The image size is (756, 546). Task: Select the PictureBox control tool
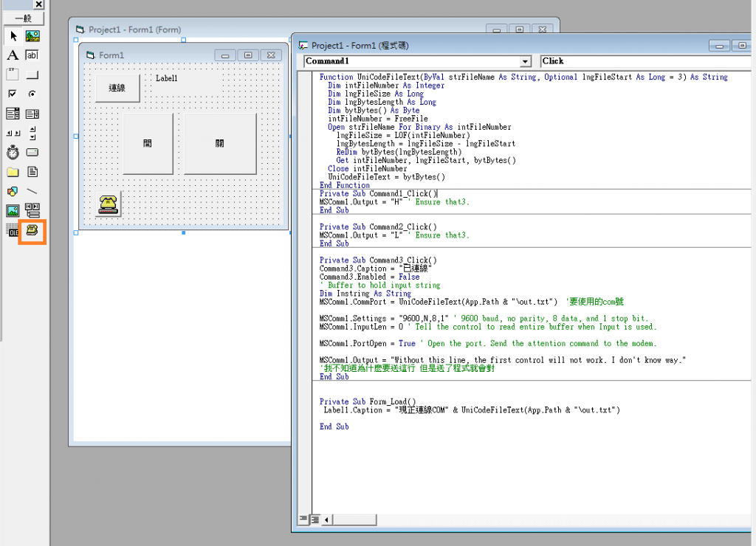click(x=32, y=35)
